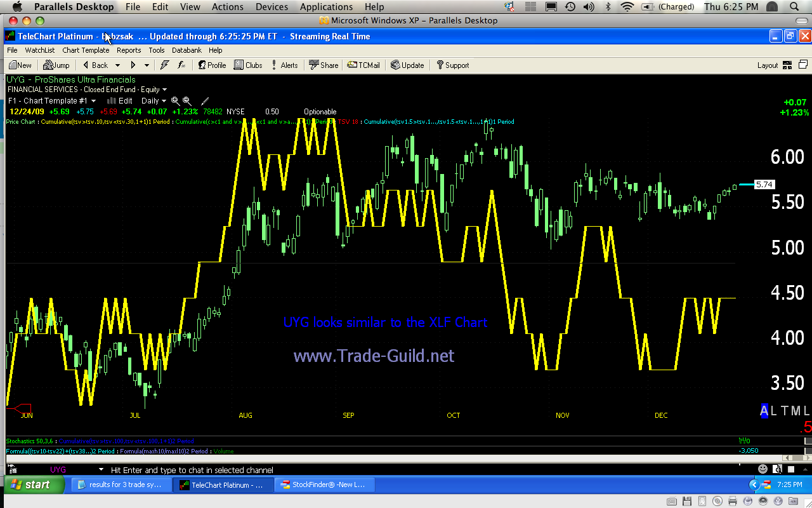Click the Price Chart indicator label

[20, 121]
